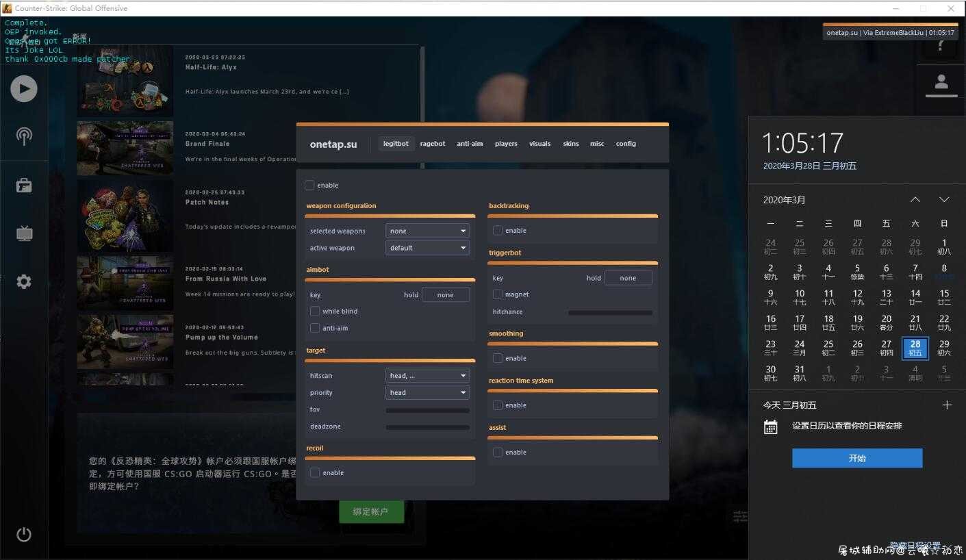The image size is (966, 560).
Task: Tick the triggerbot magnet checkbox
Action: (498, 294)
